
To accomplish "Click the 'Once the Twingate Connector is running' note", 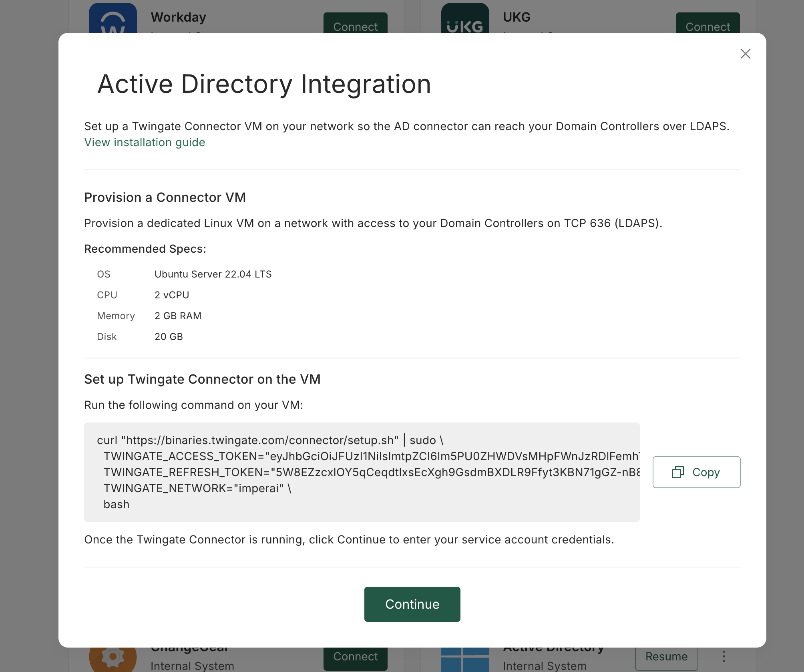I will (349, 539).
